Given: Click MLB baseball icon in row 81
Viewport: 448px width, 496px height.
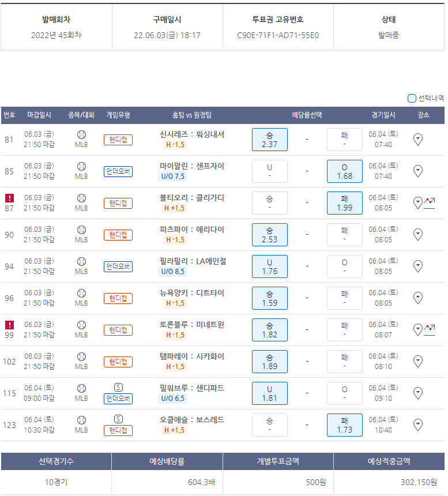Looking at the screenshot, I should (x=81, y=135).
